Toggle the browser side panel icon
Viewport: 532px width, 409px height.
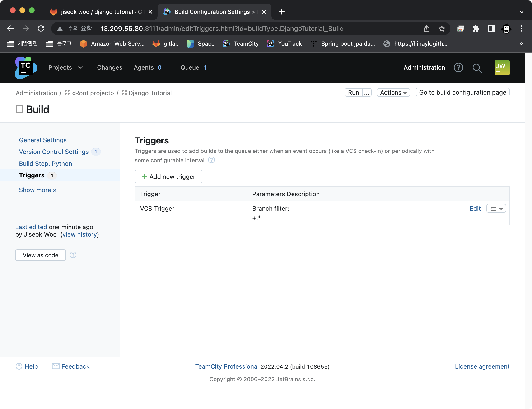click(491, 29)
